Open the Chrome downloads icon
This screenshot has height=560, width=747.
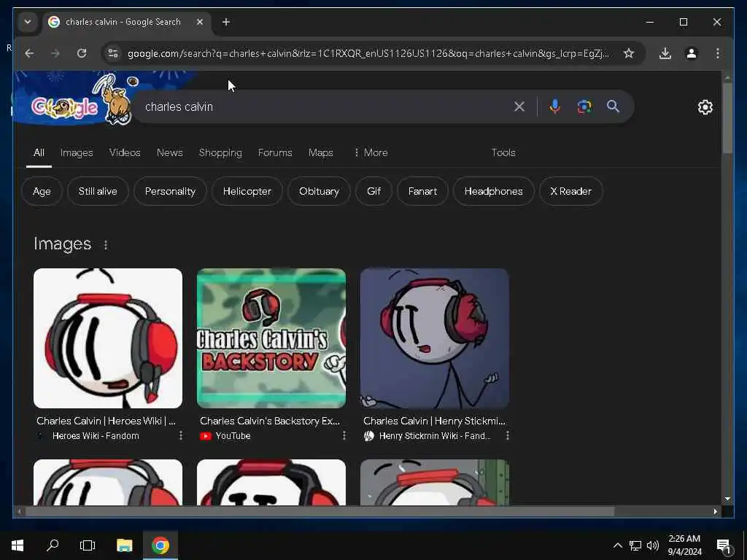pos(665,53)
